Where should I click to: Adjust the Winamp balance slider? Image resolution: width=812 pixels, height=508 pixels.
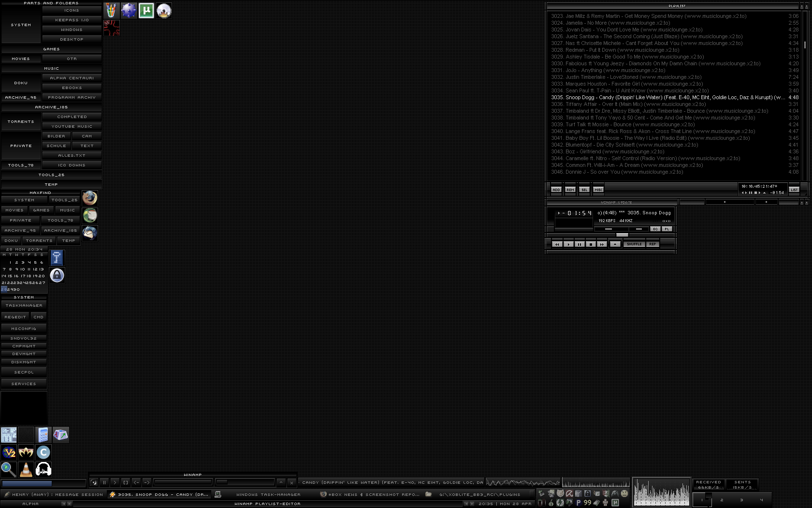tap(640, 229)
